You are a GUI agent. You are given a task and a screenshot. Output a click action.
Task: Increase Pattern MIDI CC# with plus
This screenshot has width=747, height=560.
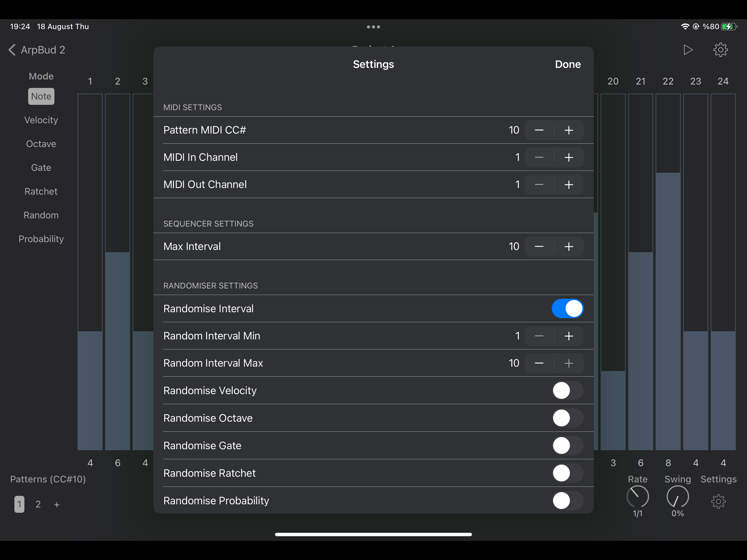pos(569,130)
